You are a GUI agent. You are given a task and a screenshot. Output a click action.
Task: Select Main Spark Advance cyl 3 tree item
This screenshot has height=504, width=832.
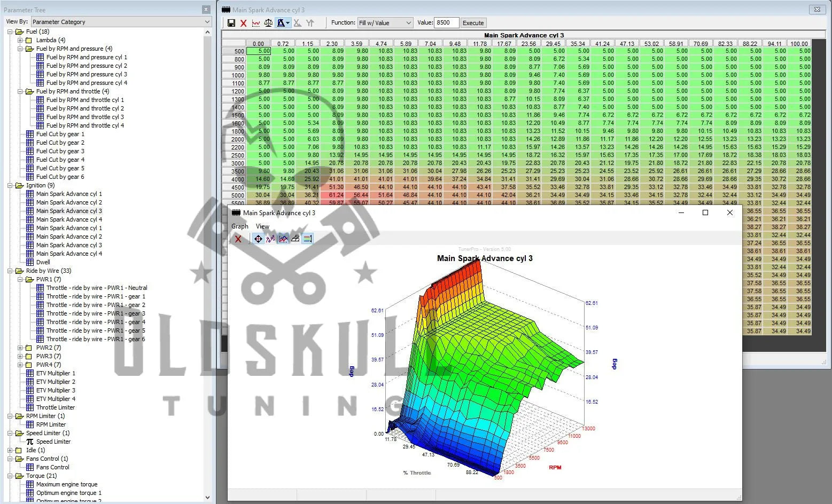tap(69, 211)
